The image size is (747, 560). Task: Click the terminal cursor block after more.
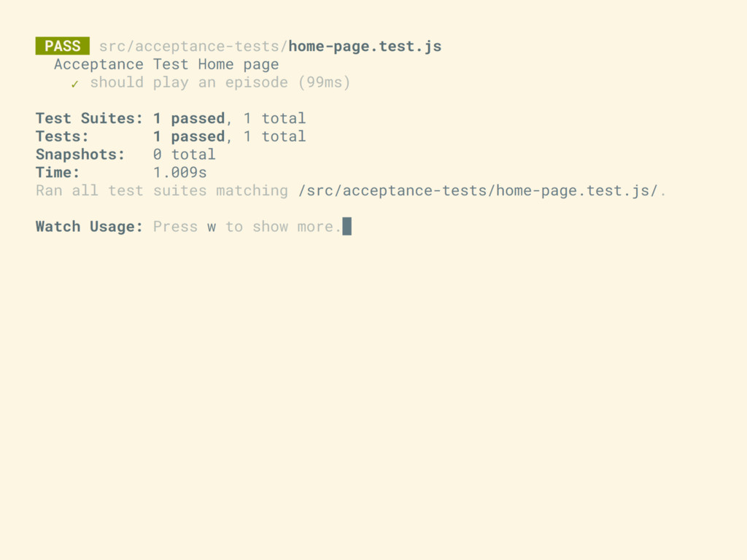point(347,226)
